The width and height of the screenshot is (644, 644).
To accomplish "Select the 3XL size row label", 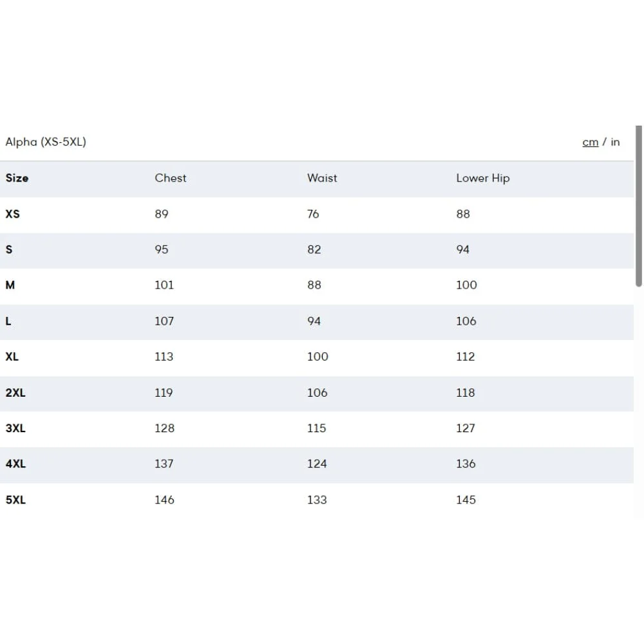I will (x=15, y=428).
